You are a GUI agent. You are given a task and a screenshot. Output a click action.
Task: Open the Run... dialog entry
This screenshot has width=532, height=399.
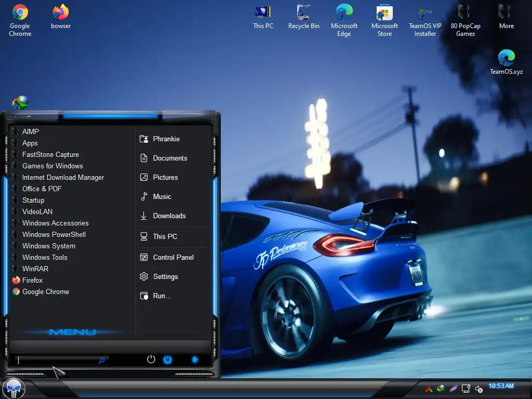(173, 296)
